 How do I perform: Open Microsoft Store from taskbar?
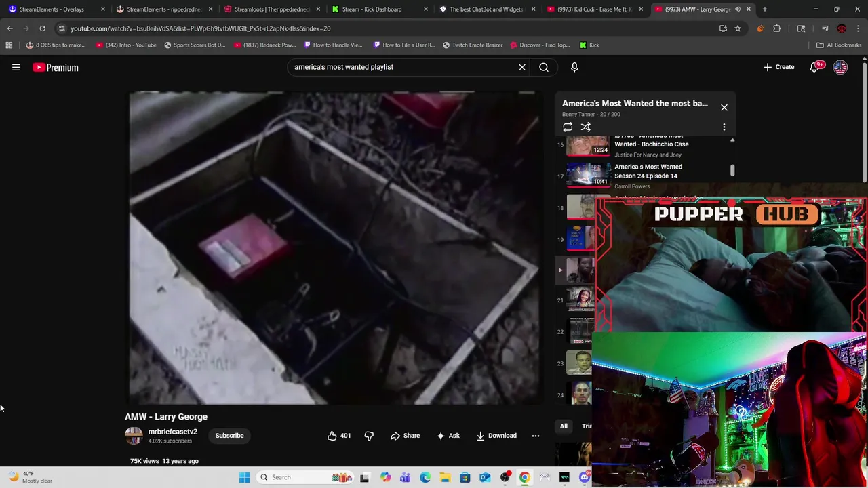(x=465, y=477)
